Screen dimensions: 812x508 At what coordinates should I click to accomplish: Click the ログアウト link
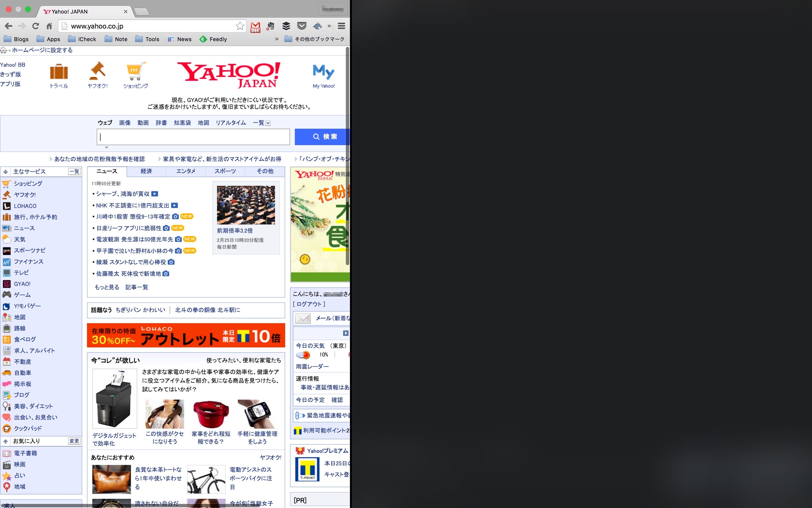pyautogui.click(x=309, y=304)
